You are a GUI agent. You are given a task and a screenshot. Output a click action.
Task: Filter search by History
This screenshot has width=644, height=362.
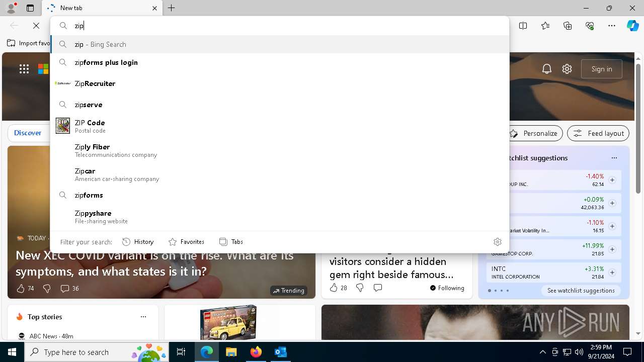(138, 242)
